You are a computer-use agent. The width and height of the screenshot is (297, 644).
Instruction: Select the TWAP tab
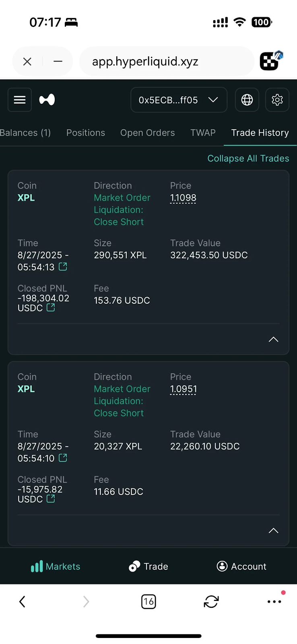click(203, 133)
